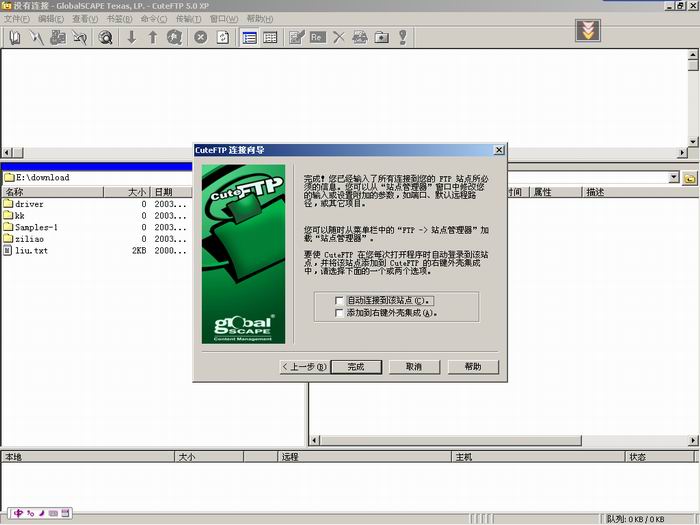Click the remote pane folder-up icon
The width and height of the screenshot is (700, 525).
690,179
